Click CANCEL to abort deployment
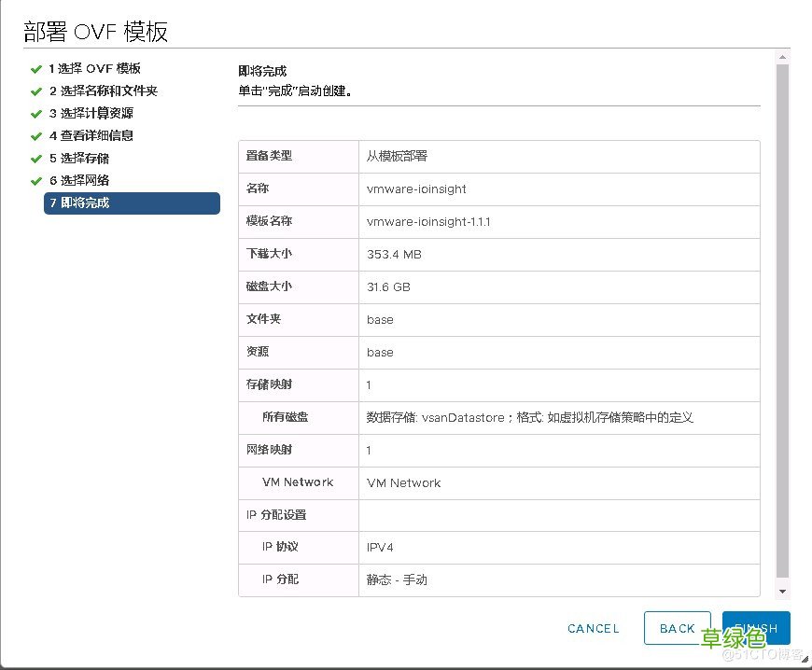This screenshot has height=670, width=812. (x=593, y=628)
